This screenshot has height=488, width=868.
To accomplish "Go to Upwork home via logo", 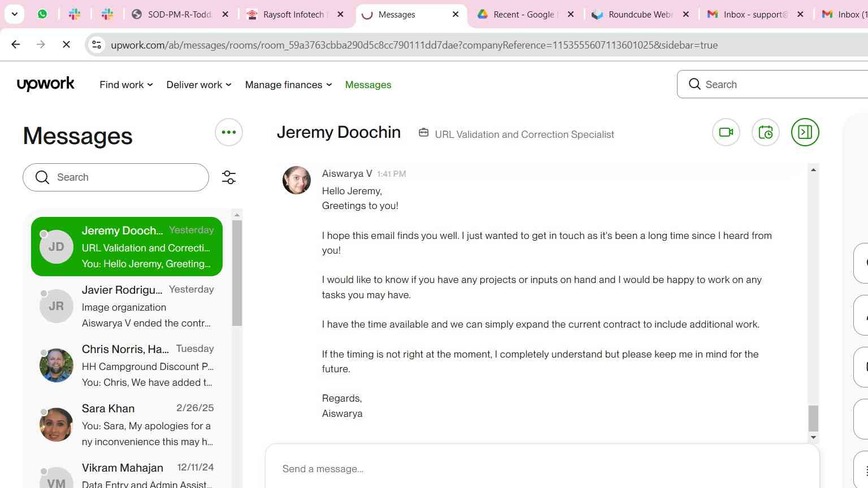I will 46,84.
